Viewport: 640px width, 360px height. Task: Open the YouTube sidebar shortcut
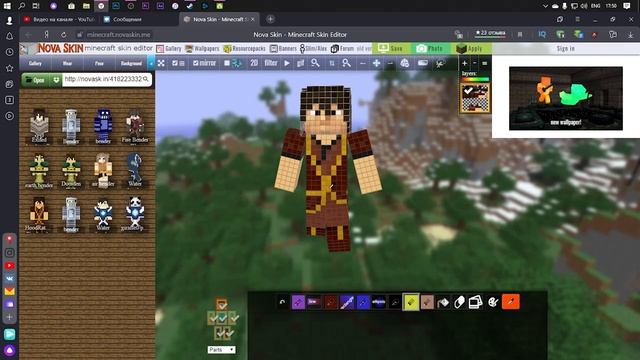[9, 266]
